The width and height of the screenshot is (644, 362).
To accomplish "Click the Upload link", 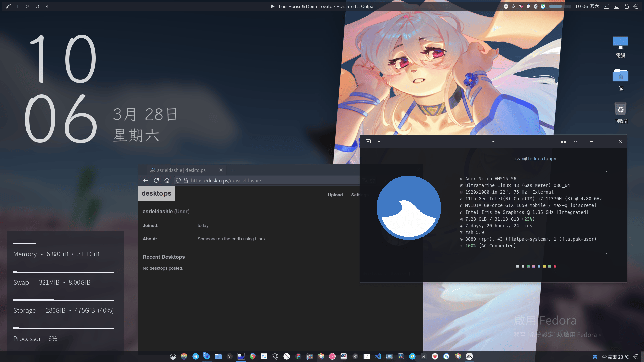I will [x=335, y=195].
